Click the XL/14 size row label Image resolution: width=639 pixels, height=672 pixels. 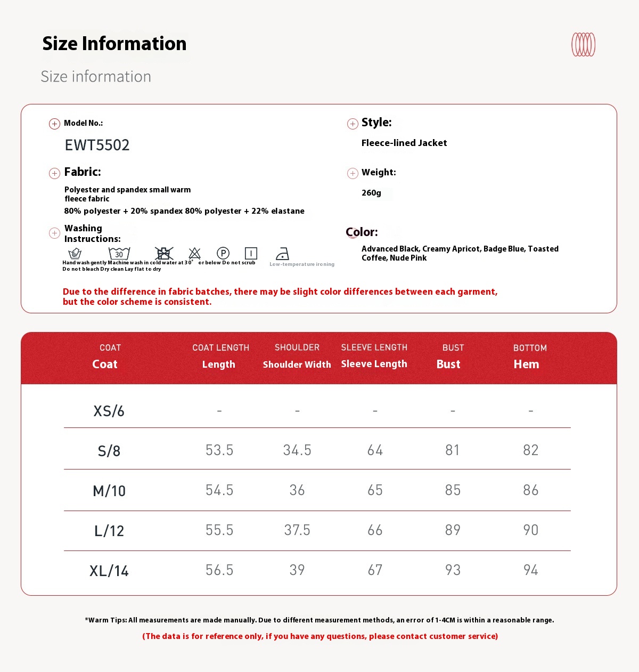coord(109,571)
